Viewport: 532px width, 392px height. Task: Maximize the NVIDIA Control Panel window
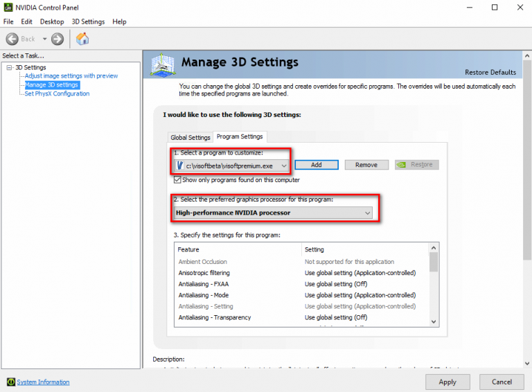pos(495,8)
